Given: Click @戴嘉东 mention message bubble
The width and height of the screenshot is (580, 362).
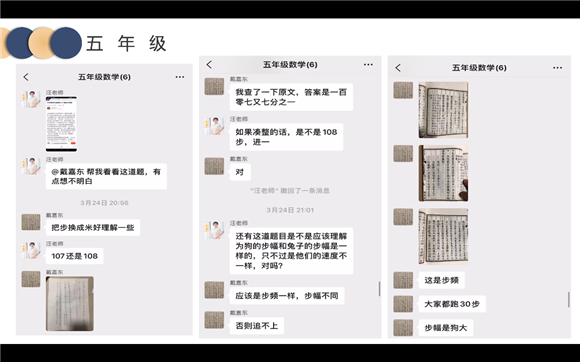Looking at the screenshot, I should 106,176.
